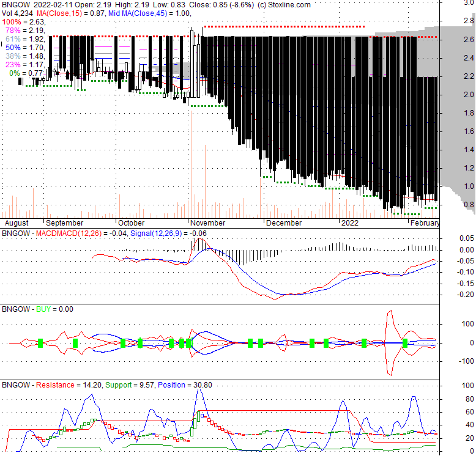Click the August month label
Viewport: 476px width, 456px height.
(x=17, y=223)
